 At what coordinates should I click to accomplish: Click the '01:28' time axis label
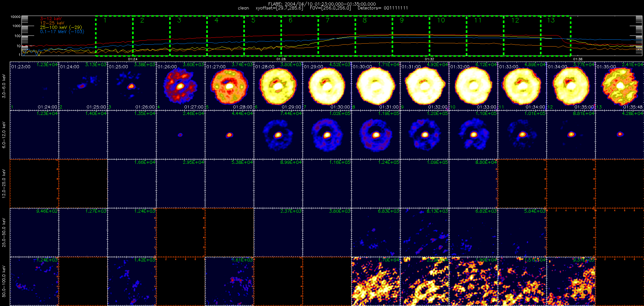tap(281, 59)
